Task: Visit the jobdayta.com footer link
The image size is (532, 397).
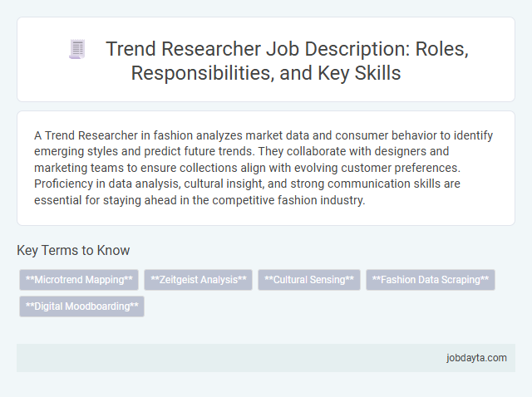Action: (476, 358)
